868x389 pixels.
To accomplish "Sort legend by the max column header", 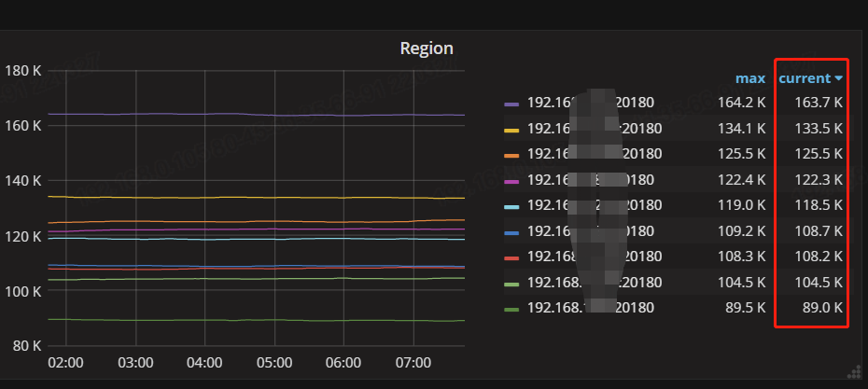I will tap(750, 78).
